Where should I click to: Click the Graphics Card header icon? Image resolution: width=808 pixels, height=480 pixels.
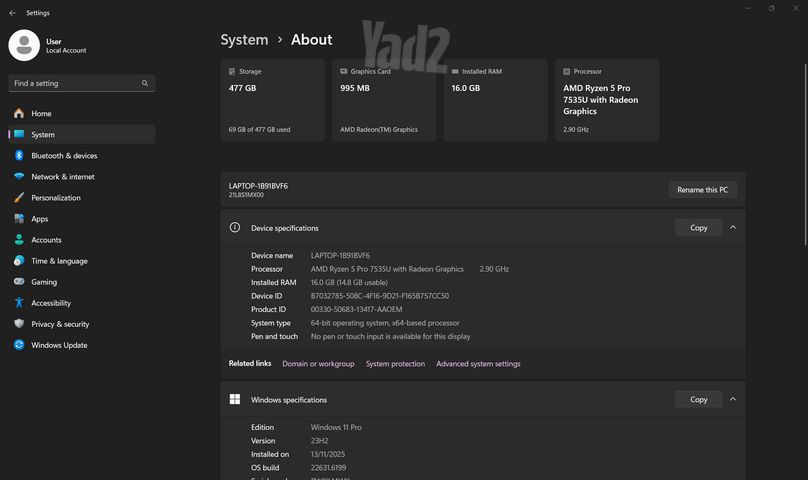344,71
